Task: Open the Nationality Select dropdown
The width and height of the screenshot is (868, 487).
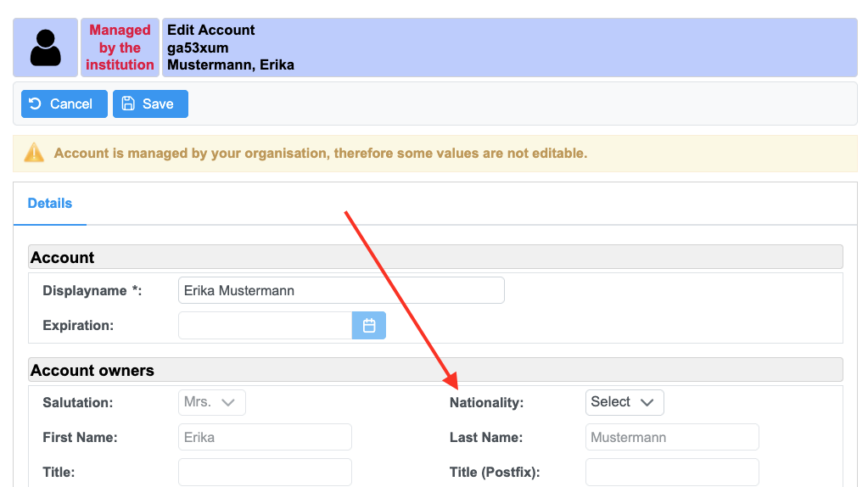Action: pyautogui.click(x=624, y=402)
